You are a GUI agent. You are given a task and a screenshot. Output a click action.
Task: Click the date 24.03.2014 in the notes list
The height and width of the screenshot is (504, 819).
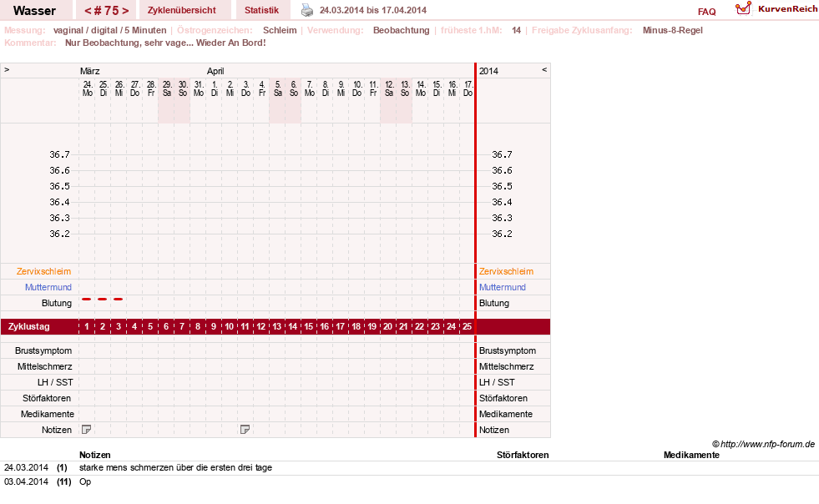26,467
